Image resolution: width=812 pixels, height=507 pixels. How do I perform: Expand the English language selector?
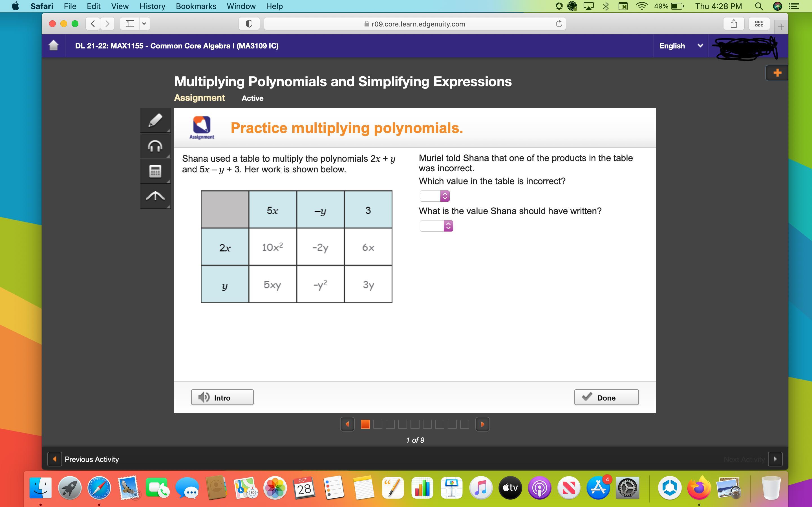680,46
